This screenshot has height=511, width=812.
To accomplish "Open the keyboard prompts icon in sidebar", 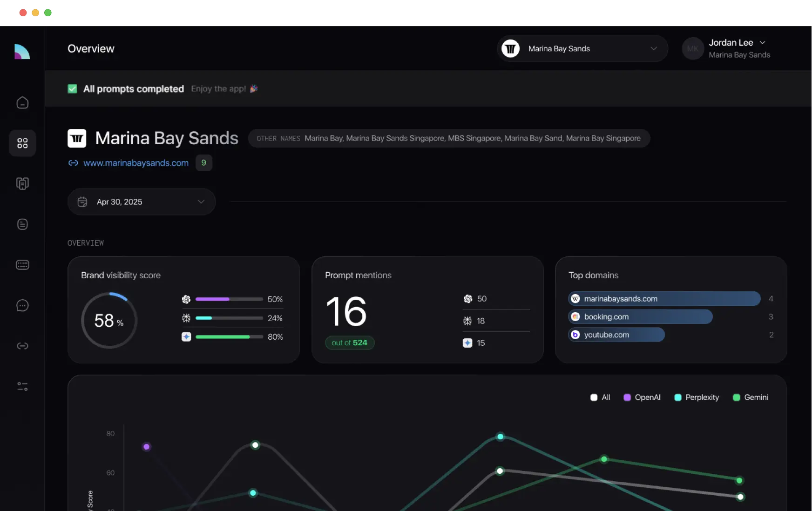I will click(x=22, y=265).
